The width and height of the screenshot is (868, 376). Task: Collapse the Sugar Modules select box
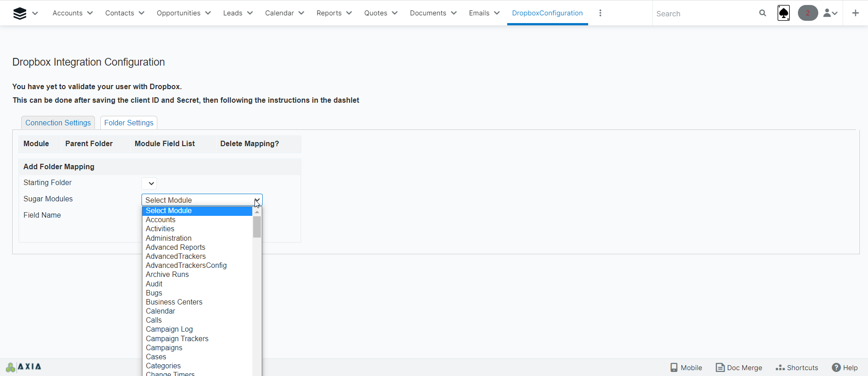pos(202,200)
